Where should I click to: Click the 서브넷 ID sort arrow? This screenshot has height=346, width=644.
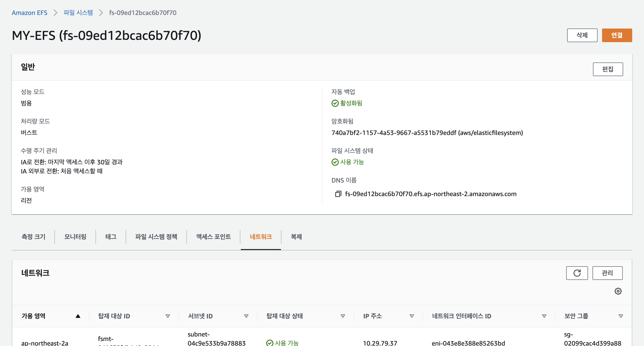coord(246,316)
